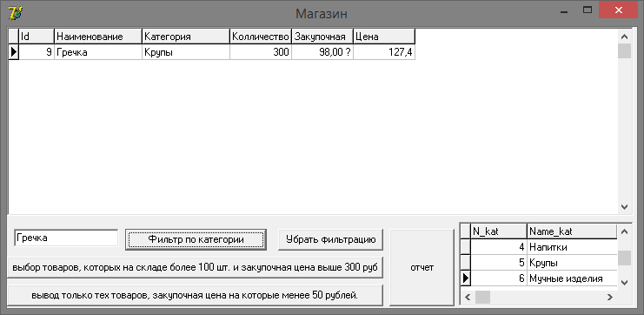Image resolution: width=644 pixels, height=315 pixels.
Task: Click the category grid horizontal scrollbar thumb
Action: (482, 297)
